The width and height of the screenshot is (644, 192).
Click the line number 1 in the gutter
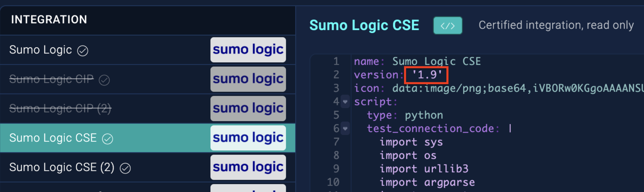pos(336,61)
